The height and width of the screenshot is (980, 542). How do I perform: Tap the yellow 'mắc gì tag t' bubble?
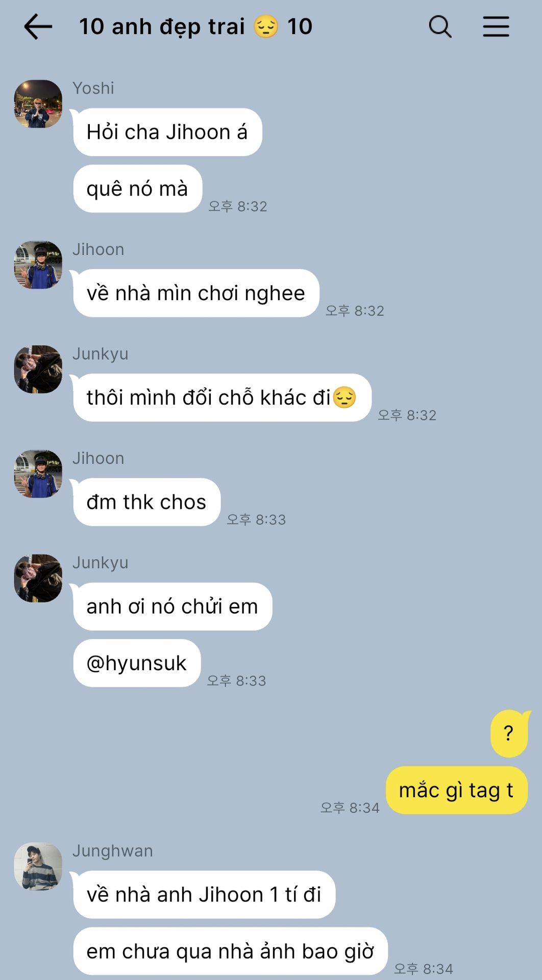point(456,790)
